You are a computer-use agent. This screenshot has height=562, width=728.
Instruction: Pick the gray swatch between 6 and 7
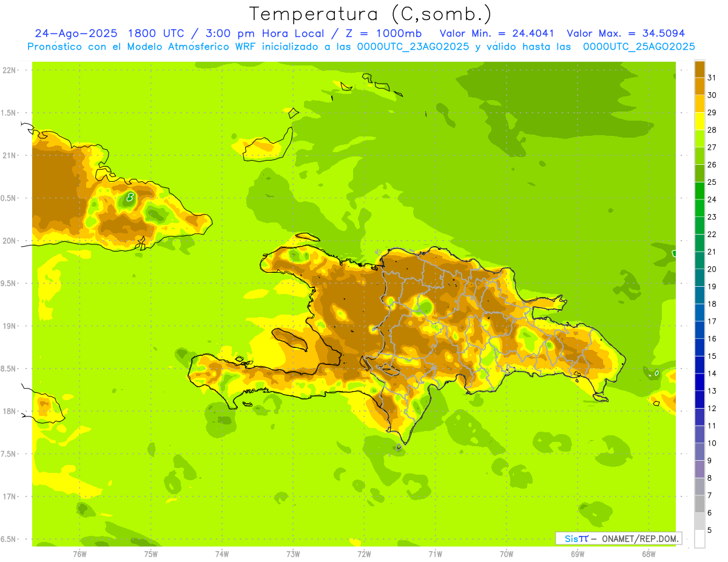coord(699,504)
